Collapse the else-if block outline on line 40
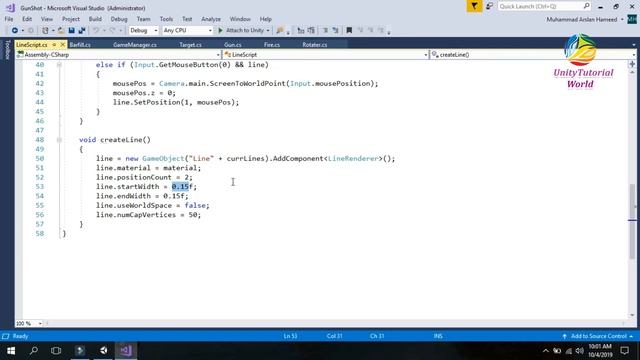The height and width of the screenshot is (360, 640). coord(59,65)
